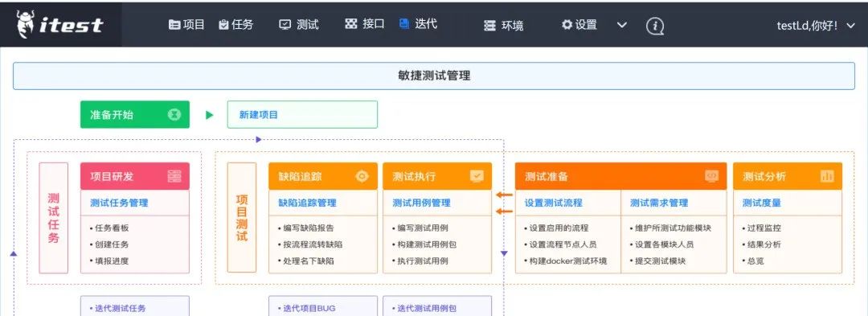The image size is (868, 316).
Task: Click the 任务 clipboard icon in navbar
Action: coord(223,24)
